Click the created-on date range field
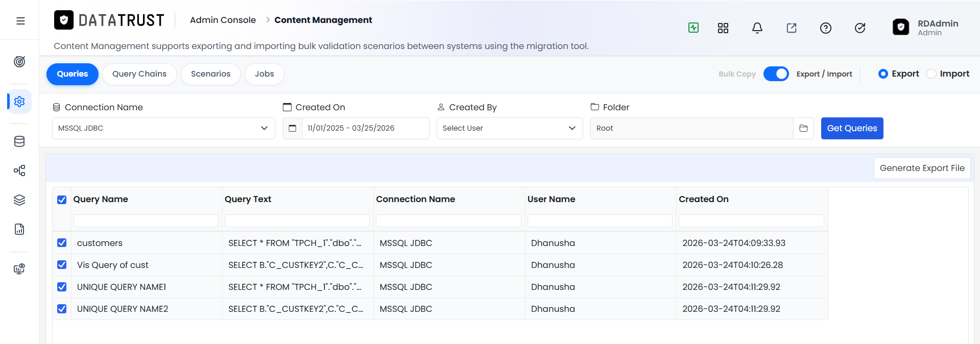 tap(366, 128)
